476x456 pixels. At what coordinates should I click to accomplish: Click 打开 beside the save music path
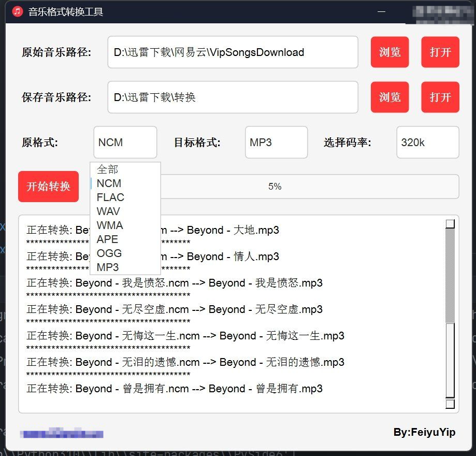tap(440, 97)
